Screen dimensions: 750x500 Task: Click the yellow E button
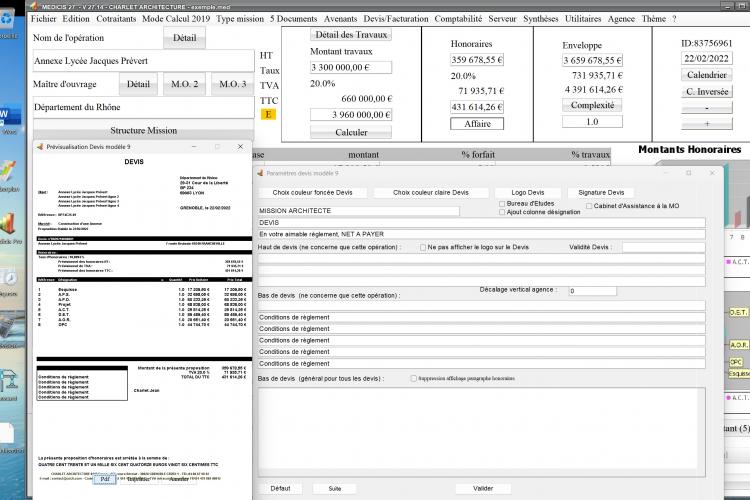[x=268, y=114]
